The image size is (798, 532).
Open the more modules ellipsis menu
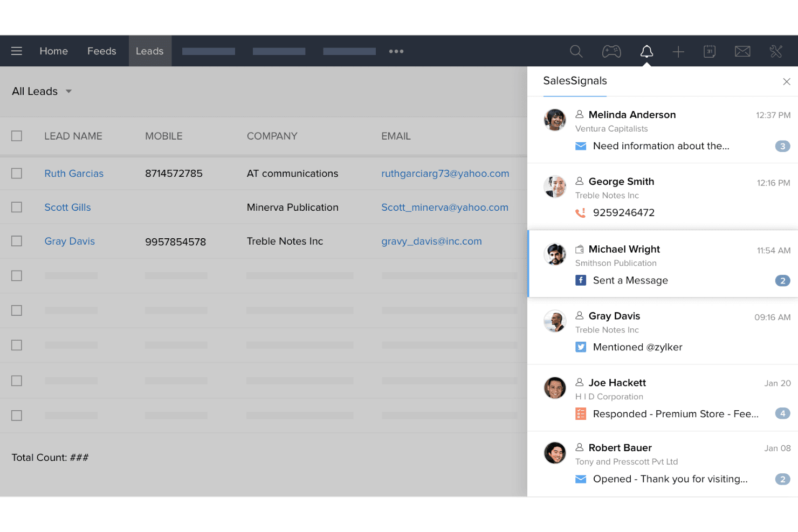click(396, 51)
